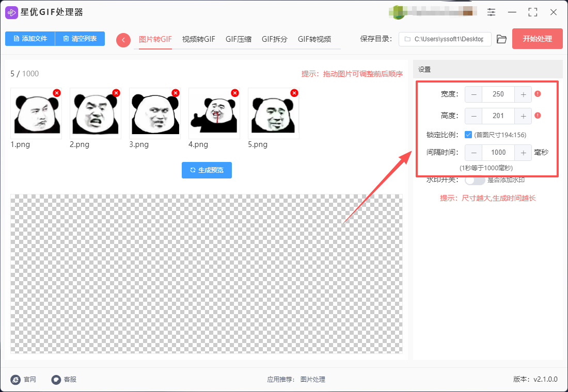Click the official website browser icon
The height and width of the screenshot is (392, 568).
[15, 379]
